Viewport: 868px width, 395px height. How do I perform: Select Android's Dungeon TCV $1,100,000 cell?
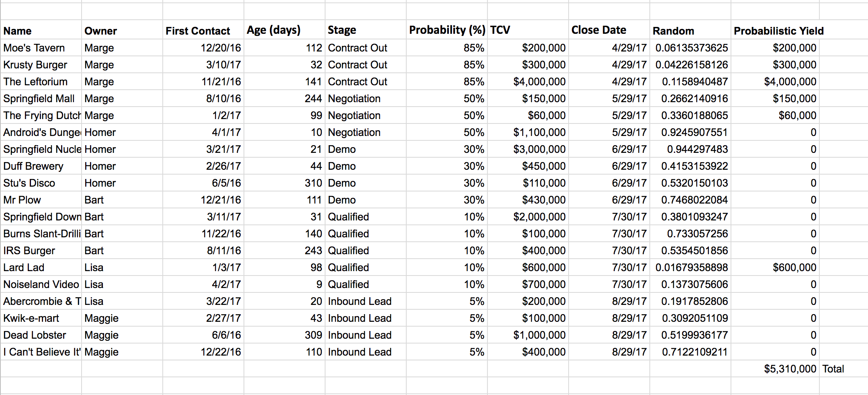click(x=528, y=132)
